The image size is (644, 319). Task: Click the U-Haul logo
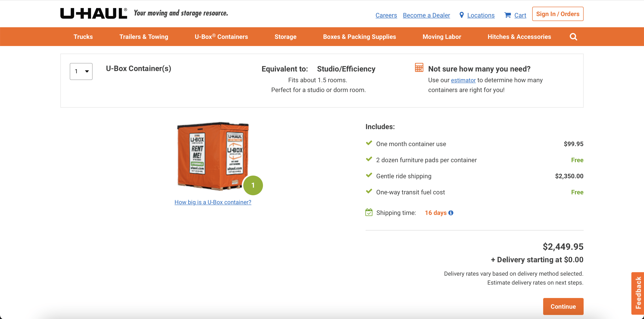point(93,13)
